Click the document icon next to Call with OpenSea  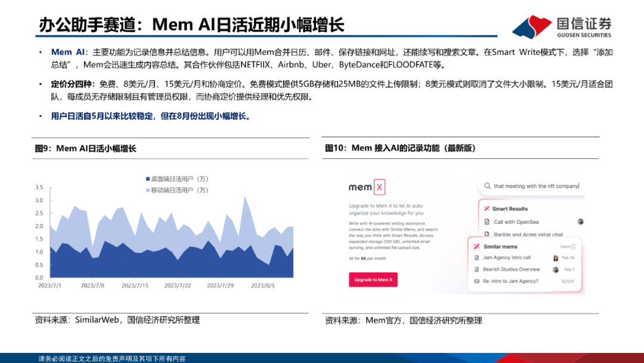coord(487,222)
